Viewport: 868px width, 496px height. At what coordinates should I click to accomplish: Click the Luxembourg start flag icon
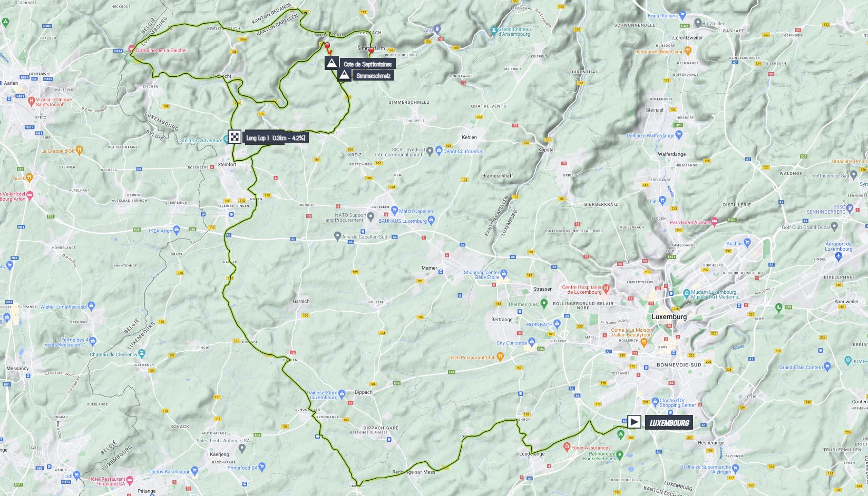[x=634, y=422]
